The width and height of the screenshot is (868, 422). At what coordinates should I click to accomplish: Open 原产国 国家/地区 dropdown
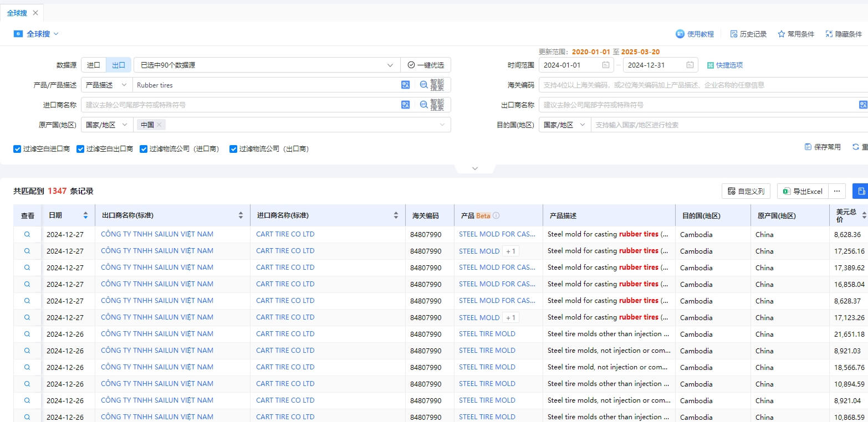point(106,125)
